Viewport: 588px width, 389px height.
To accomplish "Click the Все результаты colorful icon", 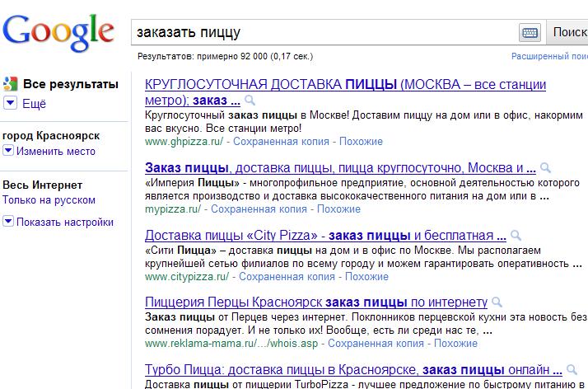I will tap(10, 84).
